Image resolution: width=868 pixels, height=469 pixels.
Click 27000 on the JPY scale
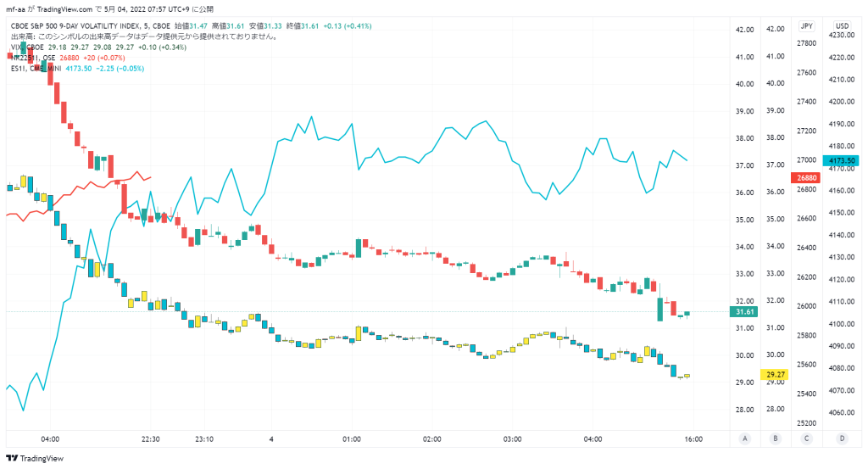[x=806, y=160]
